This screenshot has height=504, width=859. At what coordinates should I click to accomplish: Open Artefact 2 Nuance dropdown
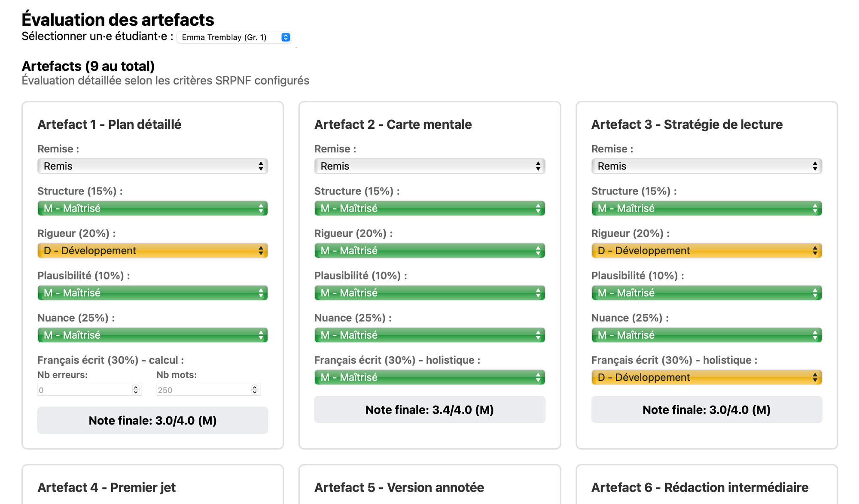(429, 335)
